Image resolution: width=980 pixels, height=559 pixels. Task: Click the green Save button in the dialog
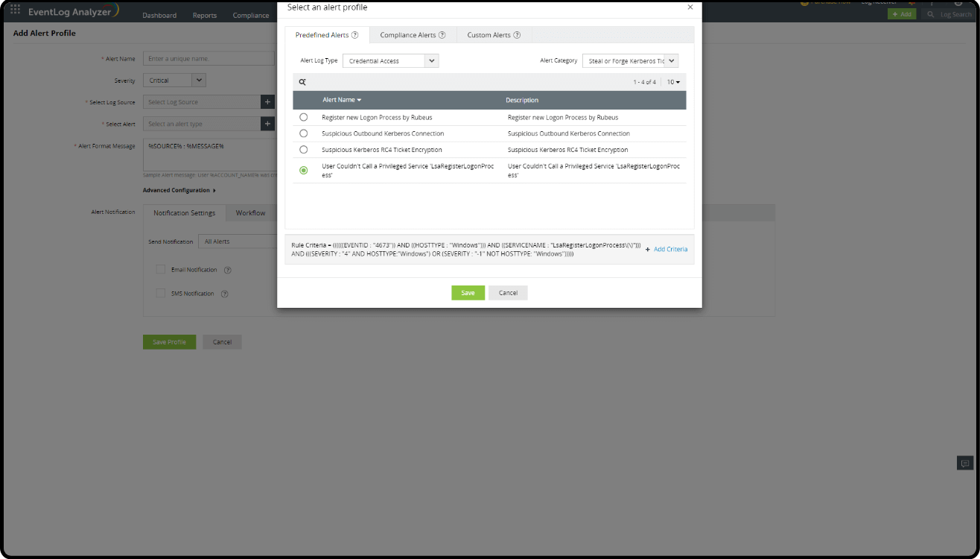(x=468, y=293)
